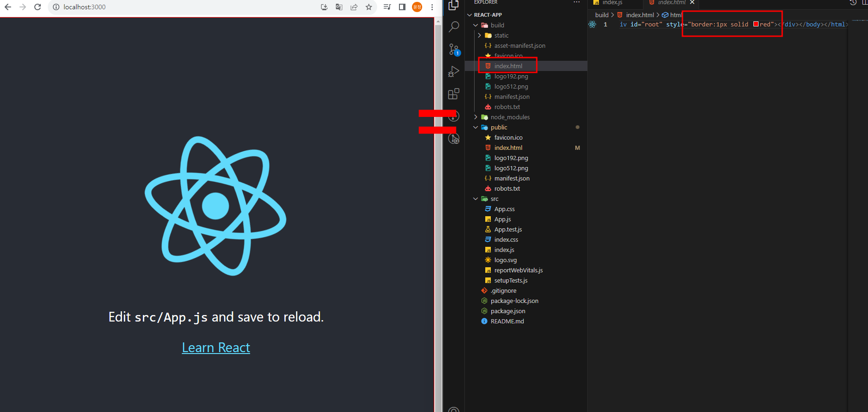Go back in the browser
This screenshot has height=412, width=868.
[x=8, y=7]
